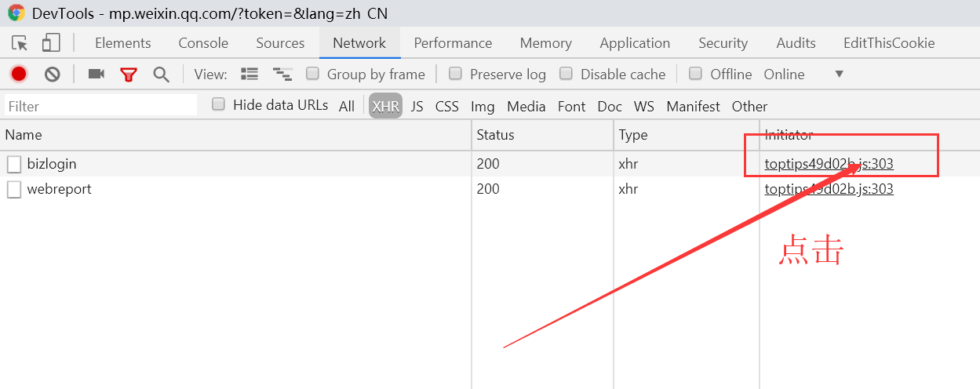Click the Filter text input

click(100, 106)
